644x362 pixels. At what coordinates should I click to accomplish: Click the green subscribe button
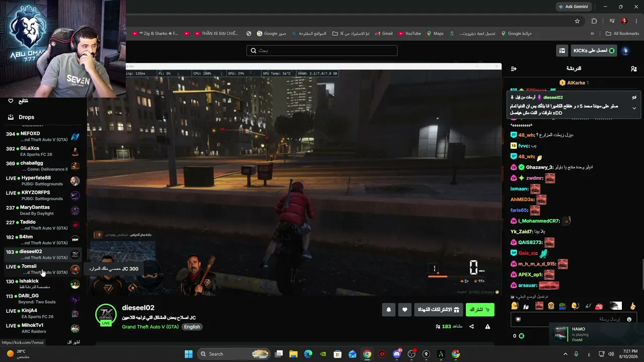coord(480,310)
